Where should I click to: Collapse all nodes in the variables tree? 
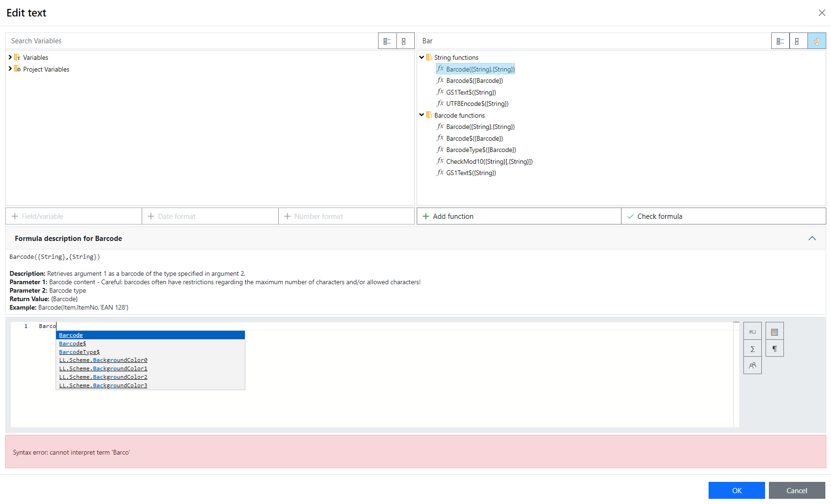[x=404, y=41]
